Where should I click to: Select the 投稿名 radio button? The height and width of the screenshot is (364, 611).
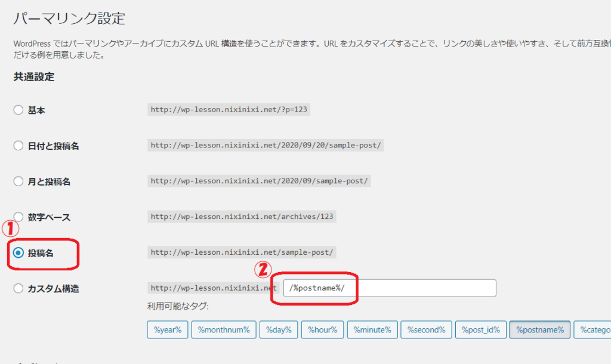coord(18,253)
